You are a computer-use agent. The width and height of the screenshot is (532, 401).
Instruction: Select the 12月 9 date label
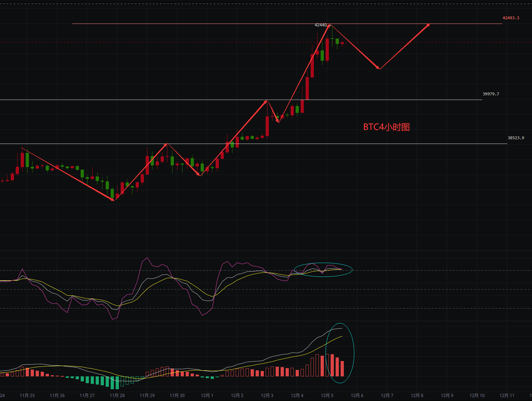pyautogui.click(x=447, y=395)
